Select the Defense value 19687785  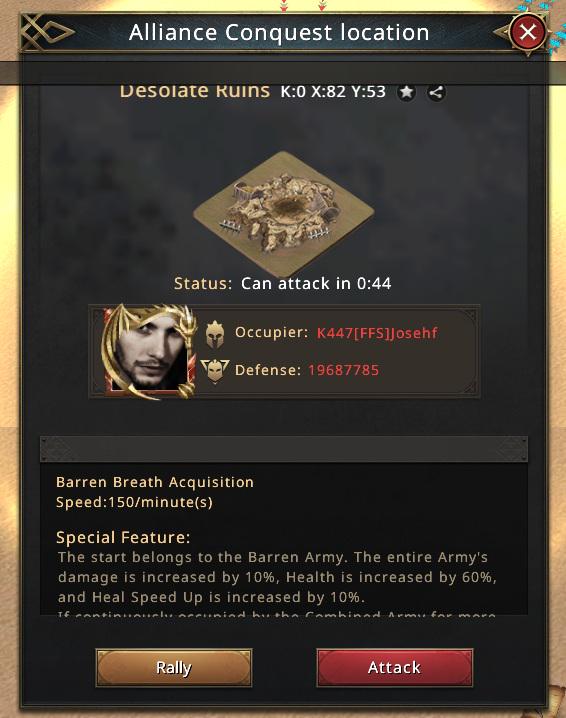343,370
